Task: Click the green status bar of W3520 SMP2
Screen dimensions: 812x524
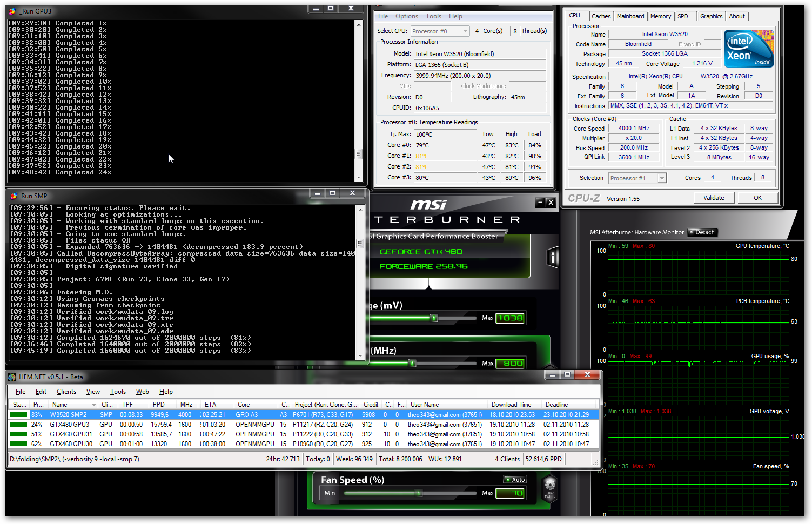Action: [x=19, y=415]
